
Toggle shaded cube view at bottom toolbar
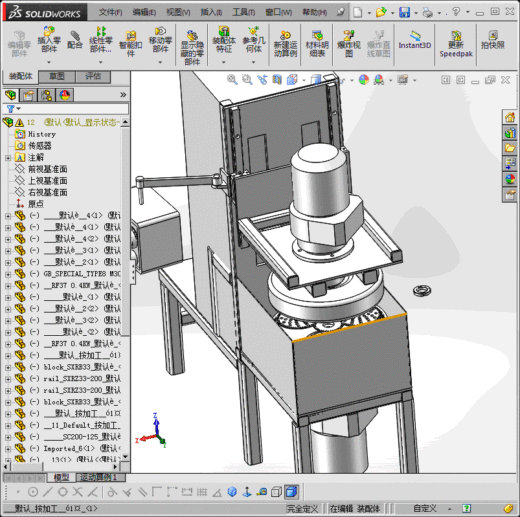click(x=292, y=492)
